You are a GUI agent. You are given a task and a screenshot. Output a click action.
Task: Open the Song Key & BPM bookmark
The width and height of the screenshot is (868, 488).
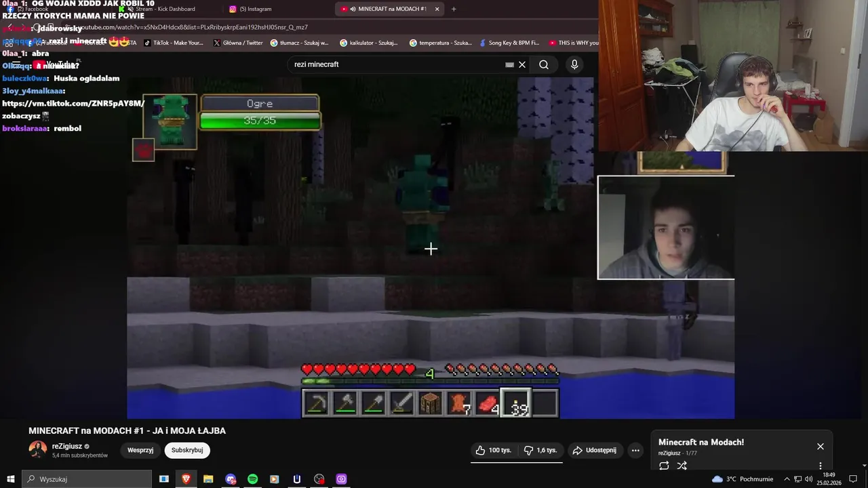pyautogui.click(x=509, y=43)
